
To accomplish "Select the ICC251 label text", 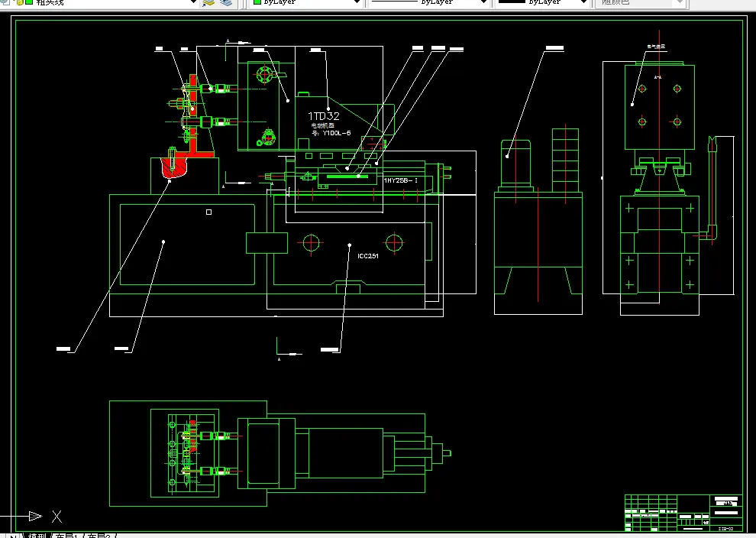I will click(368, 256).
